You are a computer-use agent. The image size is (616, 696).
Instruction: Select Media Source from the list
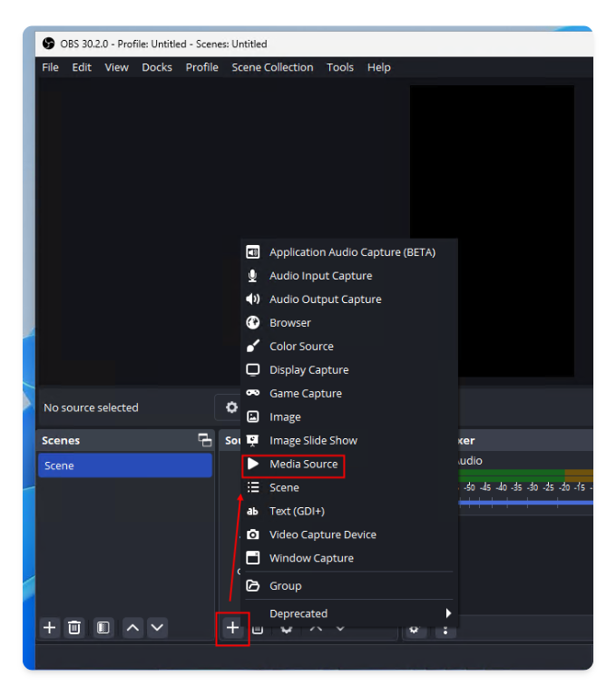coord(349,464)
